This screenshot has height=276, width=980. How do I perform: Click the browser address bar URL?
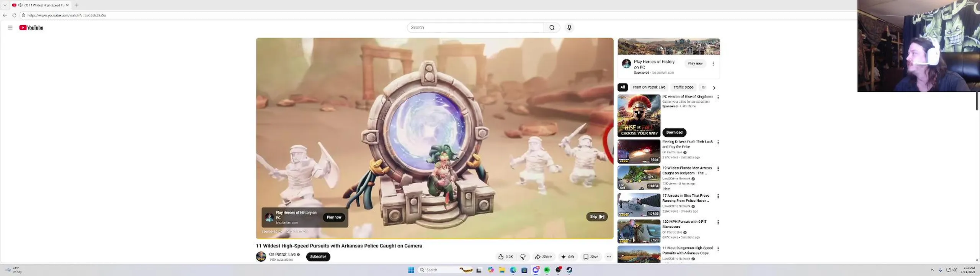point(67,15)
